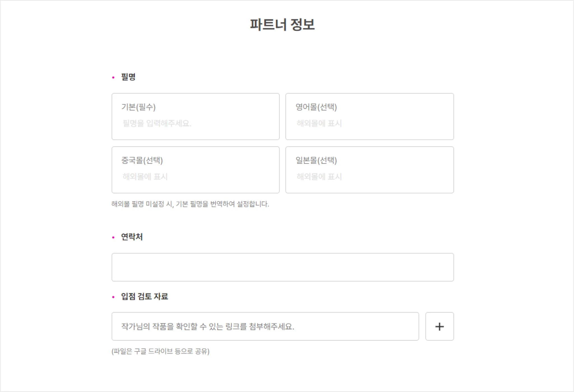Click the 파트너 정보 page heading

282,25
